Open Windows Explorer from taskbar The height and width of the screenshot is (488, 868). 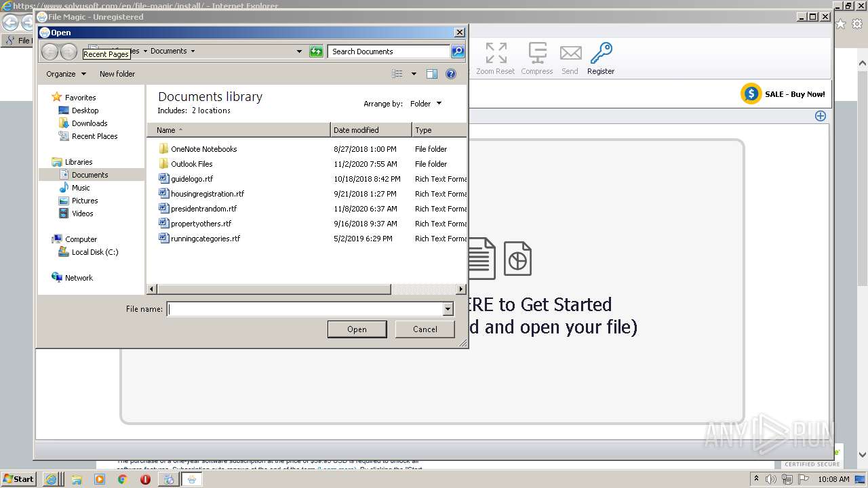pos(77,479)
